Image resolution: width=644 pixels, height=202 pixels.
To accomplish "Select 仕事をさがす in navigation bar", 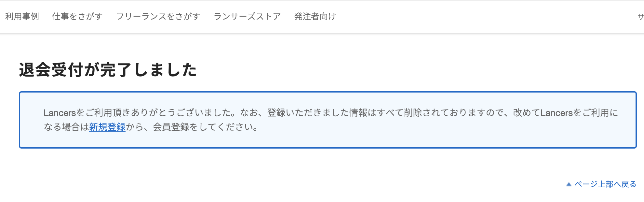I will [x=77, y=16].
